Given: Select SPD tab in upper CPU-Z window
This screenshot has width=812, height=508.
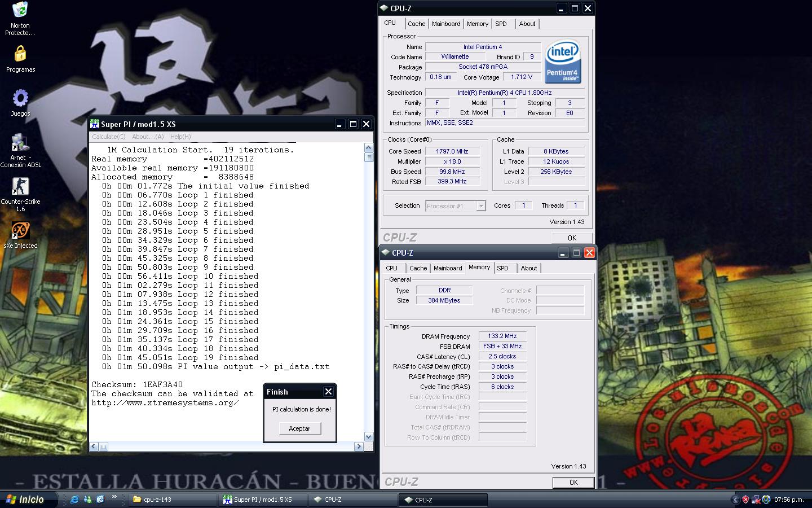Looking at the screenshot, I should 501,24.
